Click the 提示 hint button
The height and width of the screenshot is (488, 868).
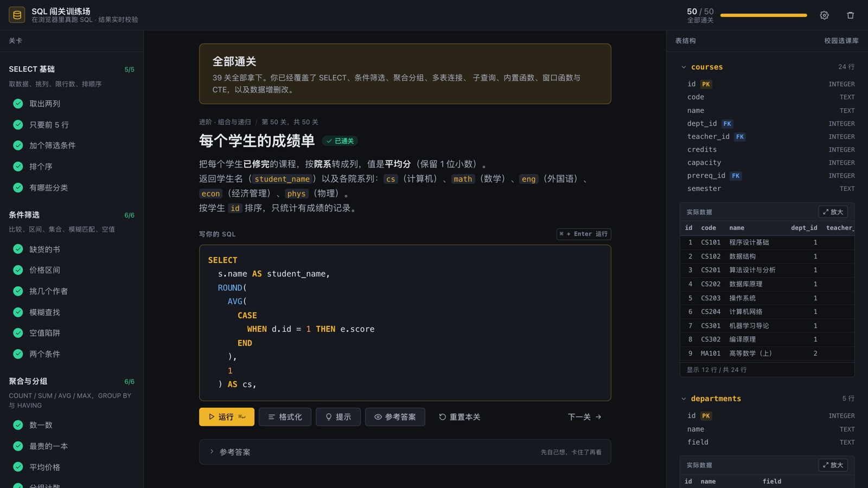[x=338, y=417]
